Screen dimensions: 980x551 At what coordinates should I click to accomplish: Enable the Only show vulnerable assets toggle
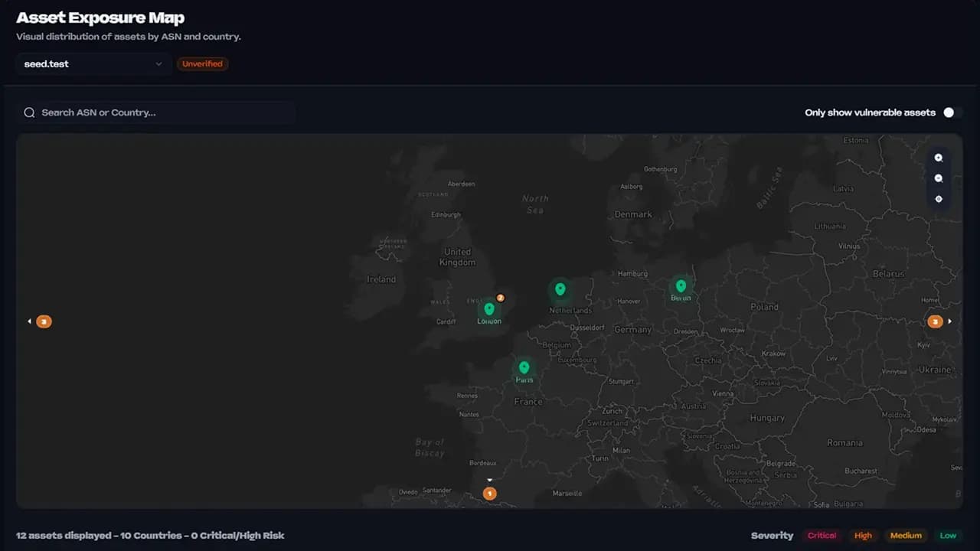click(x=949, y=112)
